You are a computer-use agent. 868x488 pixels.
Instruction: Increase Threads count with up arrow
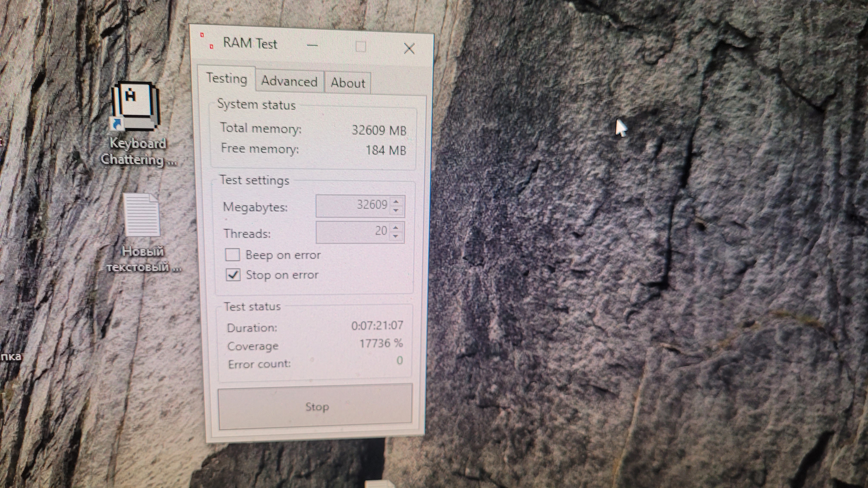click(396, 227)
